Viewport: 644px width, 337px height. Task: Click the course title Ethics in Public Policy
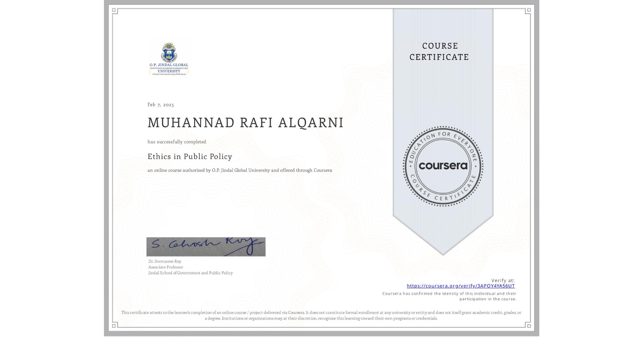pos(189,156)
